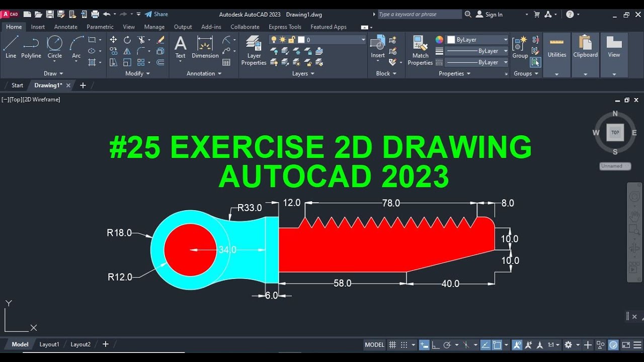
Task: Click the white object color swatch
Action: tap(451, 40)
